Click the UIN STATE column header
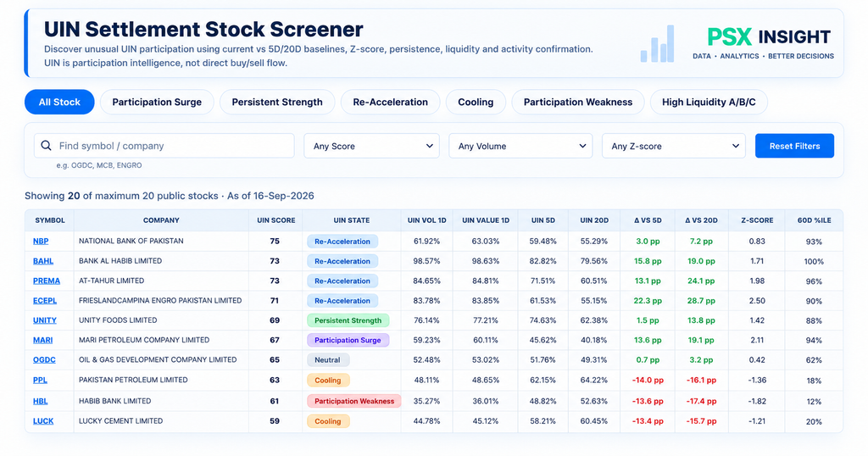Viewport: 868px width, 456px height. [352, 220]
